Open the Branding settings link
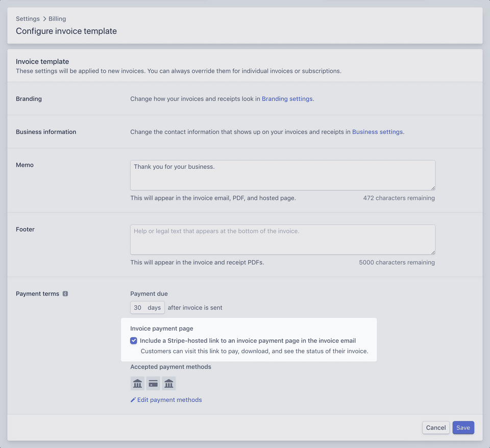 pyautogui.click(x=287, y=99)
